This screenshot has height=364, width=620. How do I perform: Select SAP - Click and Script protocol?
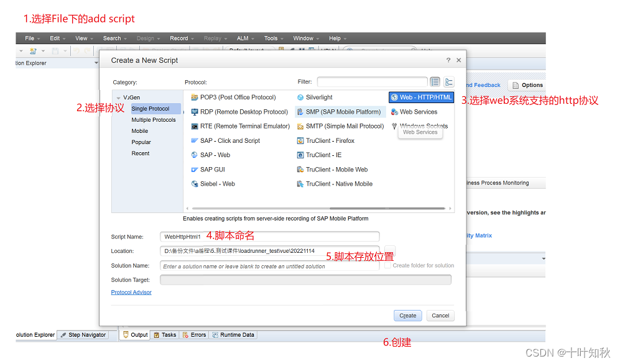(x=225, y=140)
